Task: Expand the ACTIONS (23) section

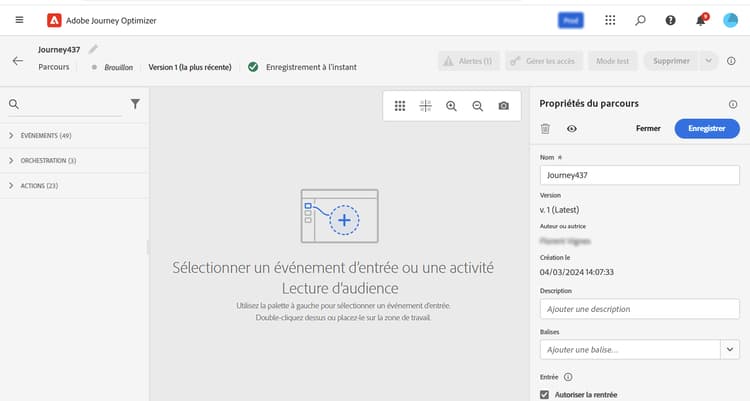Action: (x=74, y=186)
